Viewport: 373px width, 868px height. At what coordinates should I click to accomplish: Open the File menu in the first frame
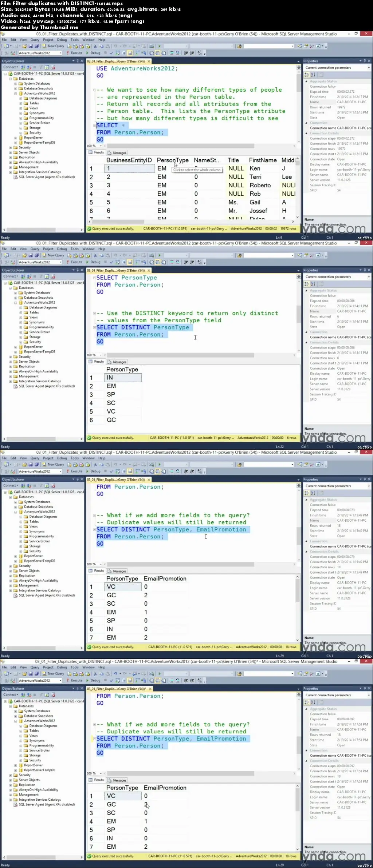pos(4,40)
